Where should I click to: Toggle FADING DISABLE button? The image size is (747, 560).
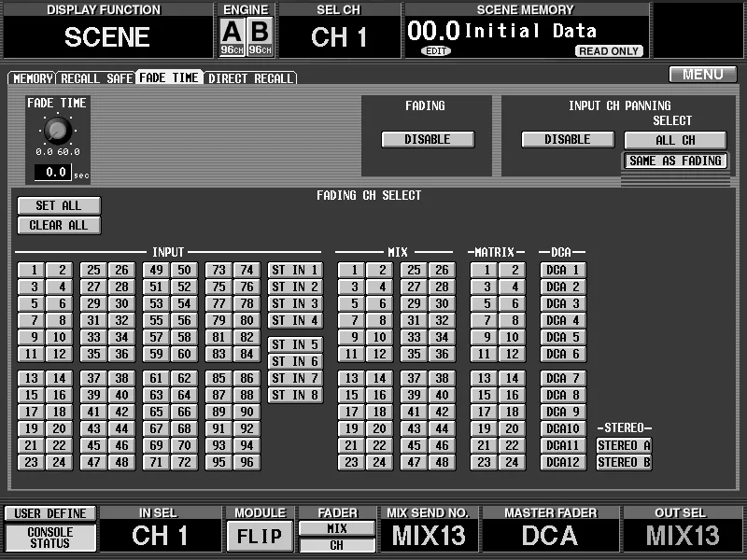pyautogui.click(x=428, y=139)
